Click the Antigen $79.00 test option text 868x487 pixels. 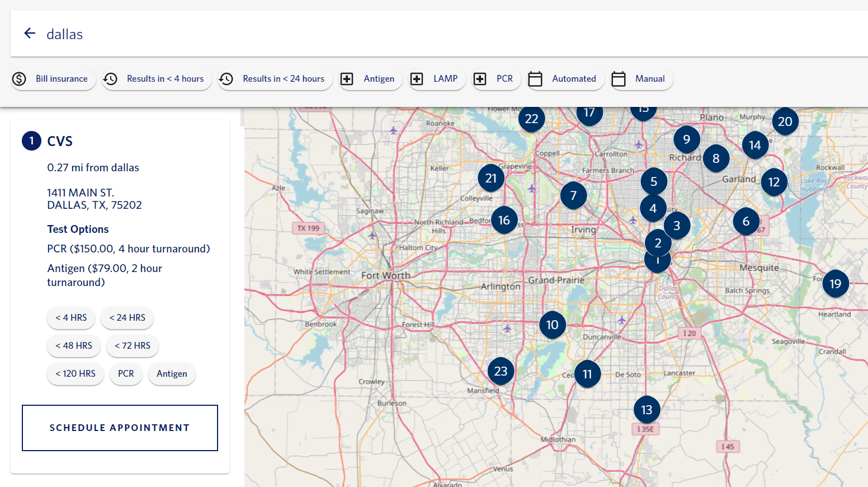click(x=105, y=275)
